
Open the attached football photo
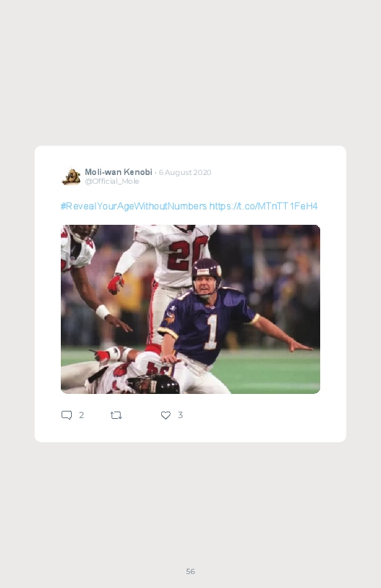(x=190, y=309)
